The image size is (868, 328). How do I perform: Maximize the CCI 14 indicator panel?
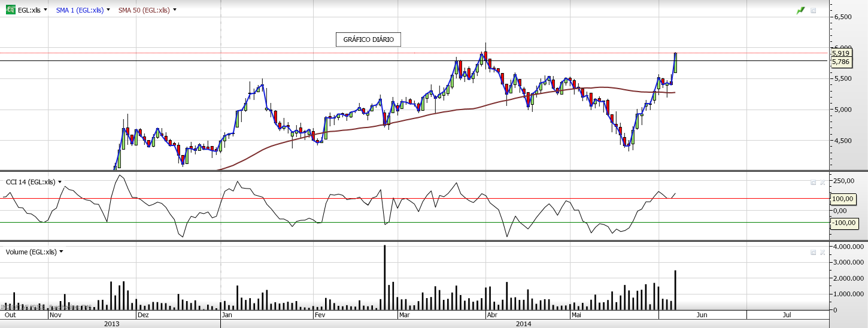pos(813,182)
